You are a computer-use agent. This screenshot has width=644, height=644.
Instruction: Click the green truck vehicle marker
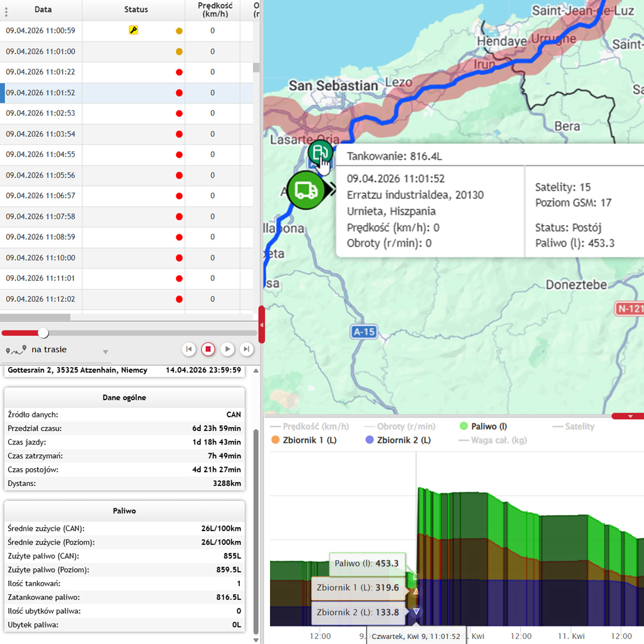click(306, 190)
